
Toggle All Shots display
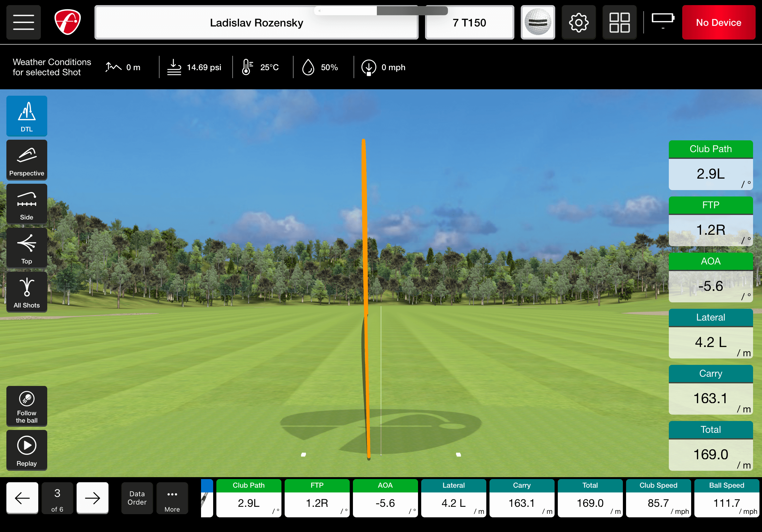point(26,292)
